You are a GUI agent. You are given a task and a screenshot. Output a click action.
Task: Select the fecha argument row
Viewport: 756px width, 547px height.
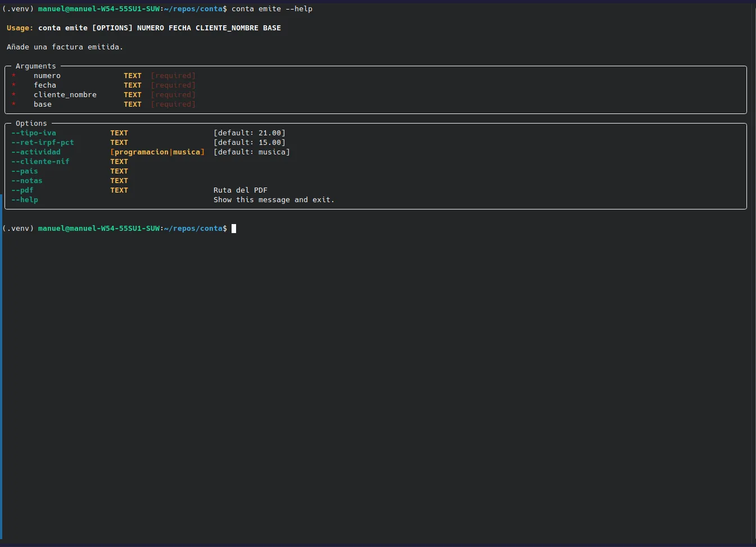tap(45, 85)
